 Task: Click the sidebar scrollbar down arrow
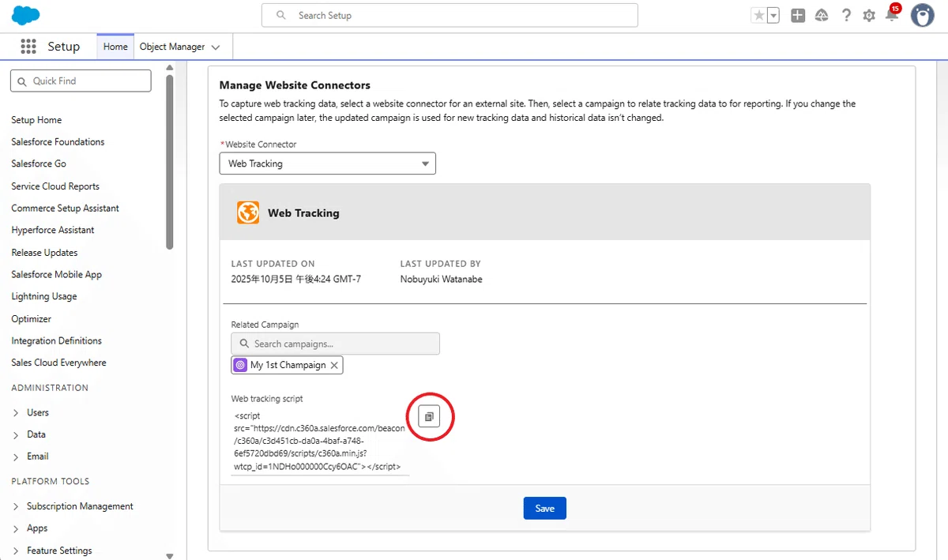point(170,555)
